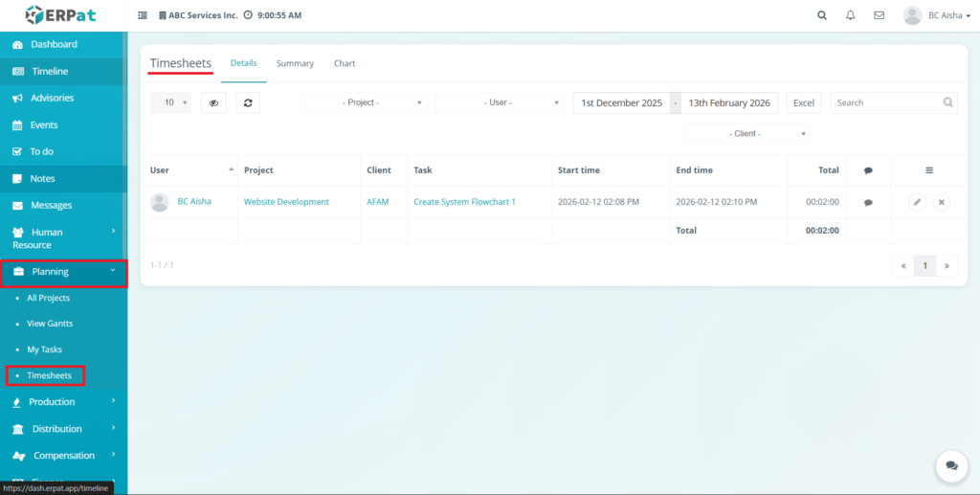Image resolution: width=980 pixels, height=495 pixels.
Task: Open the chat bubble widget at bottom right
Action: coord(951,465)
